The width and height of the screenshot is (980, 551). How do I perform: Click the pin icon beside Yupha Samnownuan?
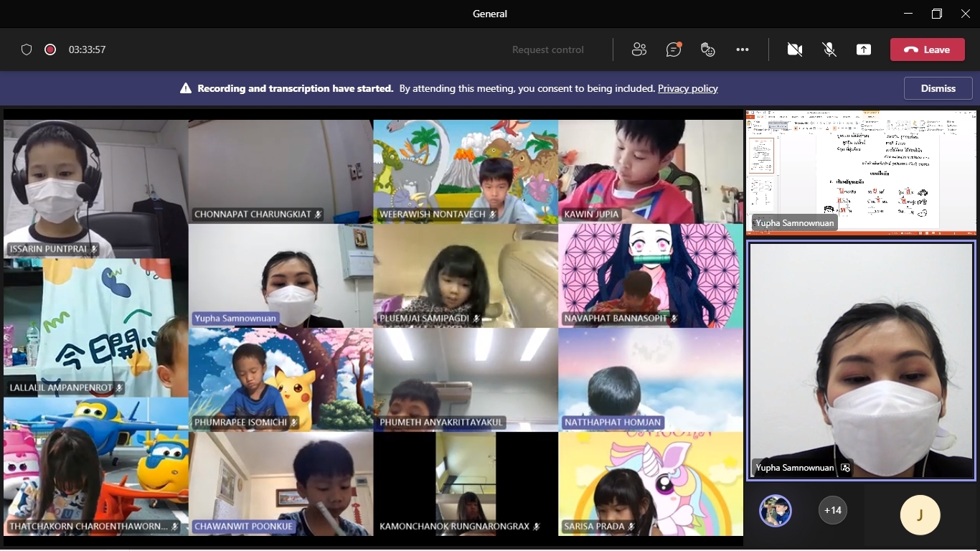pyautogui.click(x=845, y=468)
